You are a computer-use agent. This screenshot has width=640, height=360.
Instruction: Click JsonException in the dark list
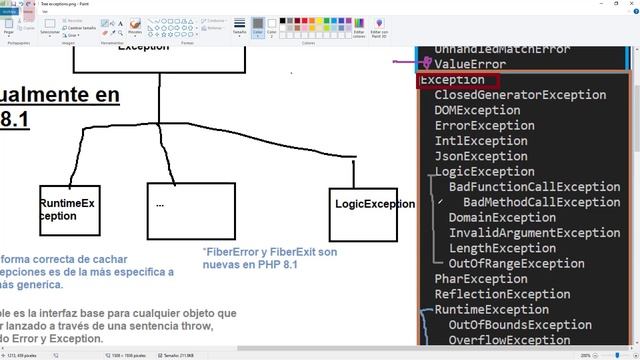coord(481,156)
